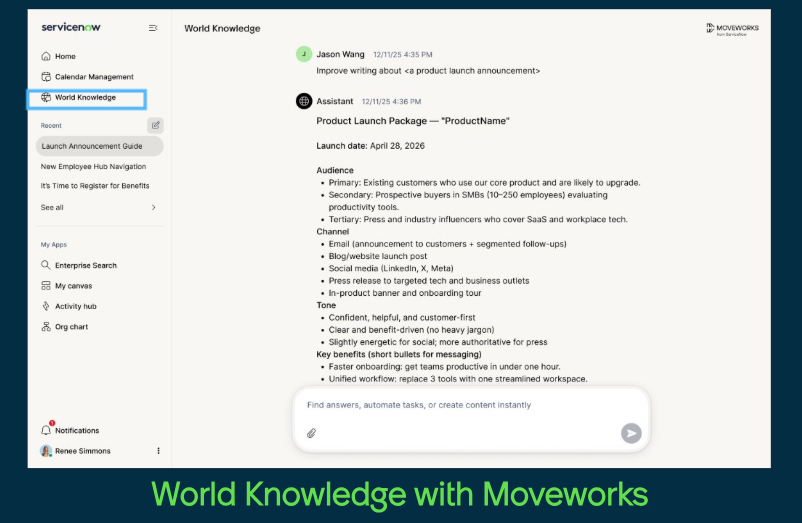The image size is (802, 523).
Task: Open New Employee Hub Navigation conversation
Action: pyautogui.click(x=94, y=167)
